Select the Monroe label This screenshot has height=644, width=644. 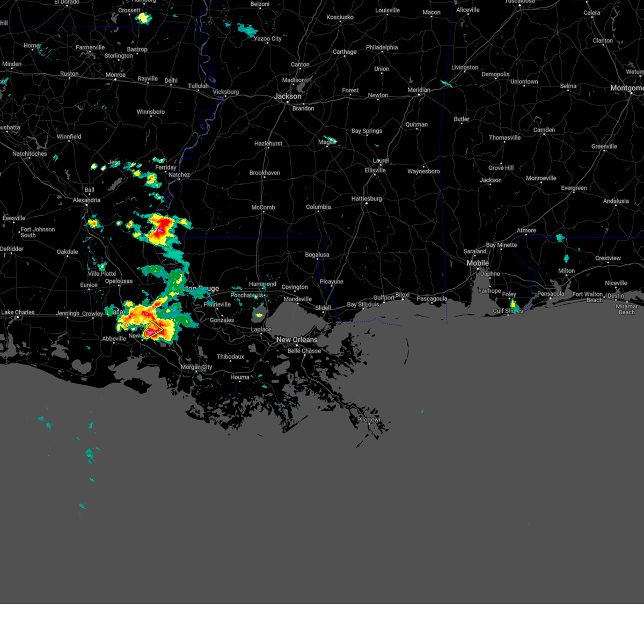[x=115, y=75]
